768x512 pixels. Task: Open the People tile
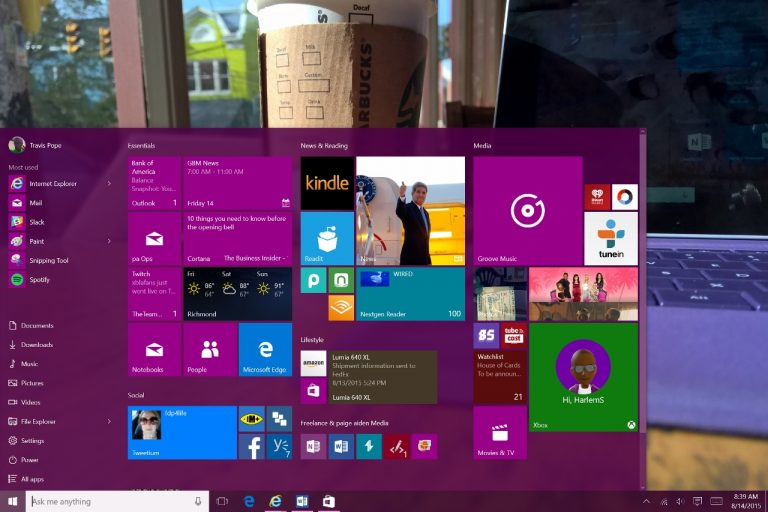click(210, 349)
